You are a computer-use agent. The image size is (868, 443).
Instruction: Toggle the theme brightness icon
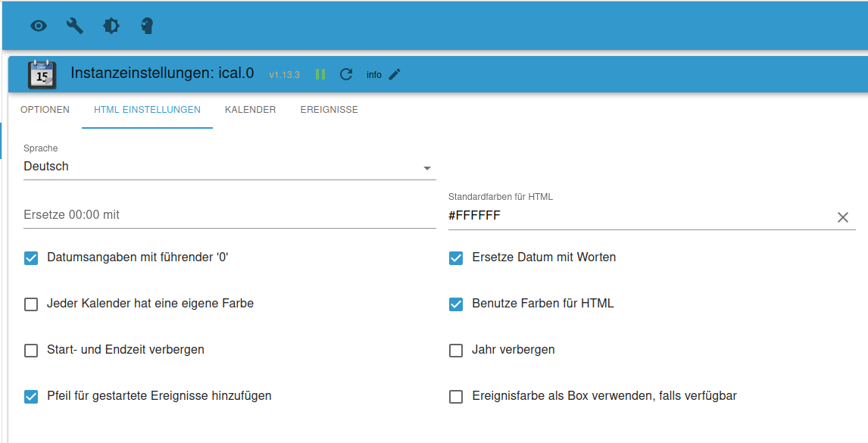click(x=111, y=26)
